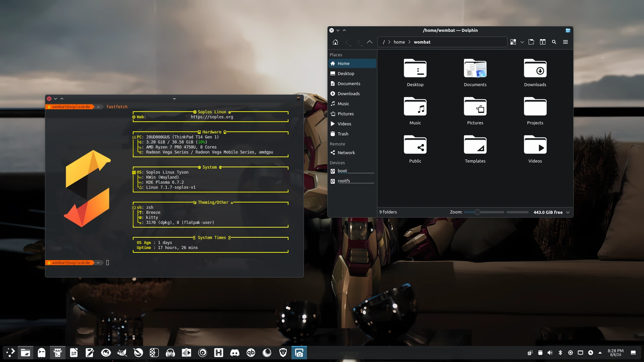Image resolution: width=644 pixels, height=362 pixels.
Task: Select Desktop in Places sidebar
Action: click(352, 73)
